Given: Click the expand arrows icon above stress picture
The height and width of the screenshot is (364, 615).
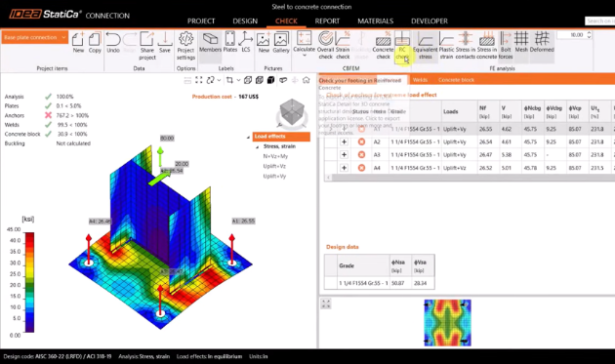Looking at the screenshot, I should point(326,303).
